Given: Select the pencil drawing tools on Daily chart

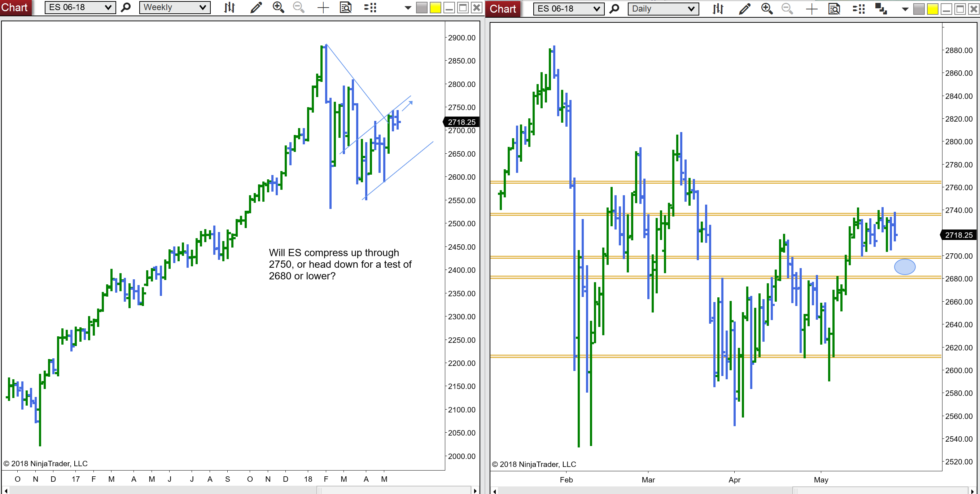Looking at the screenshot, I should point(744,9).
